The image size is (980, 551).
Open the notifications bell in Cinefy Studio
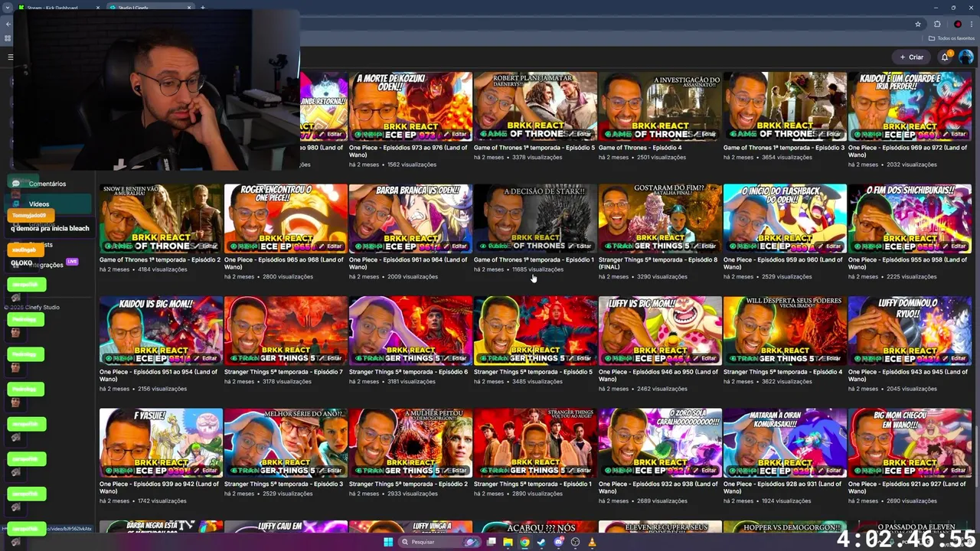pos(945,57)
